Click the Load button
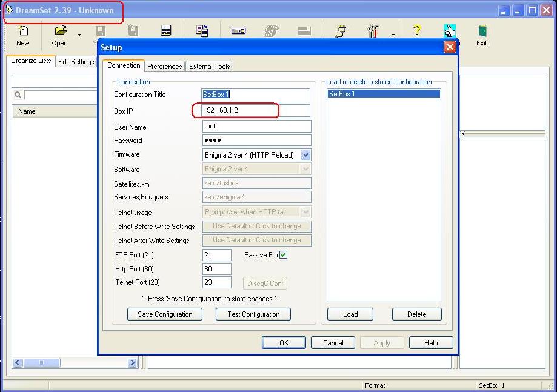 click(350, 314)
